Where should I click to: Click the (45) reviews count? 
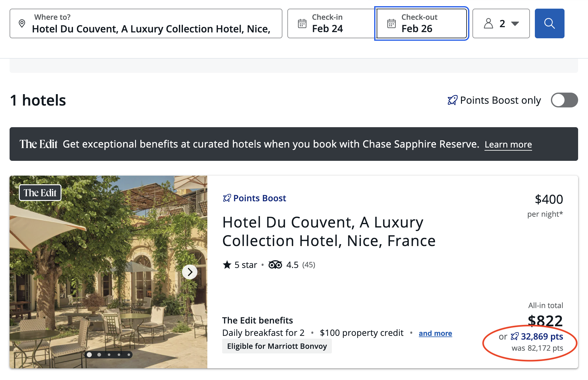tap(309, 265)
